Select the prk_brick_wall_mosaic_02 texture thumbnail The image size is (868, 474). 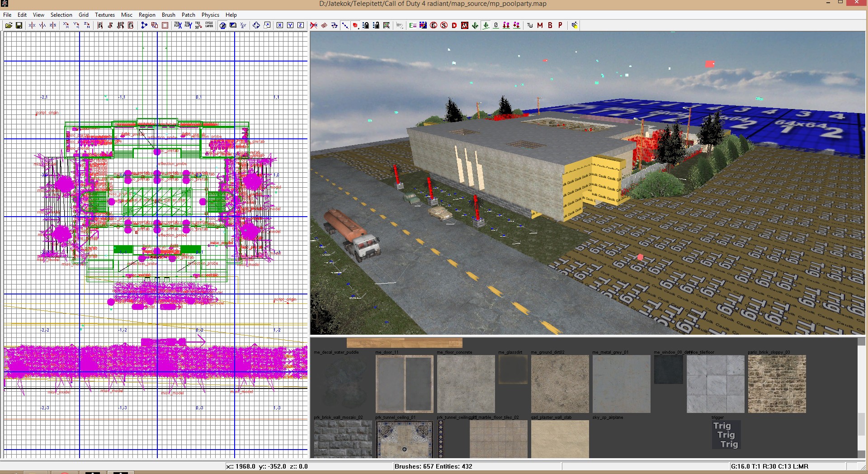343,439
